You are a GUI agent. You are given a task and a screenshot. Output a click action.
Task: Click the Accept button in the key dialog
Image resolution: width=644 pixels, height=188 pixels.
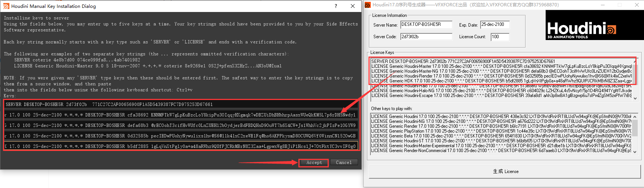[314, 163]
